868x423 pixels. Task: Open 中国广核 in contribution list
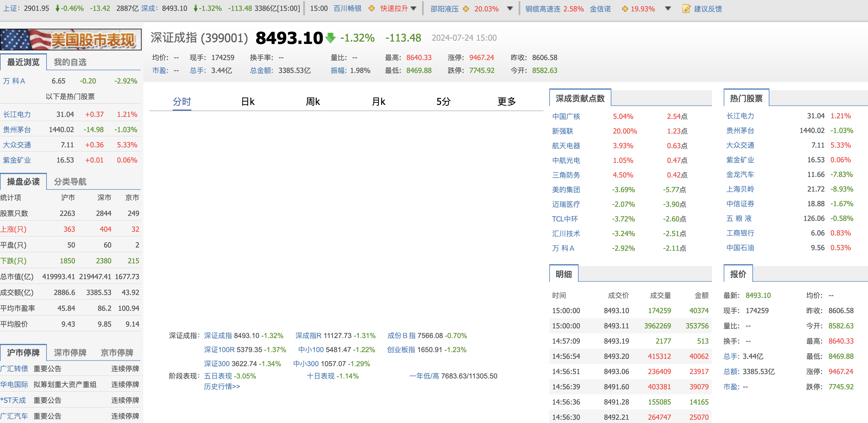pyautogui.click(x=566, y=116)
